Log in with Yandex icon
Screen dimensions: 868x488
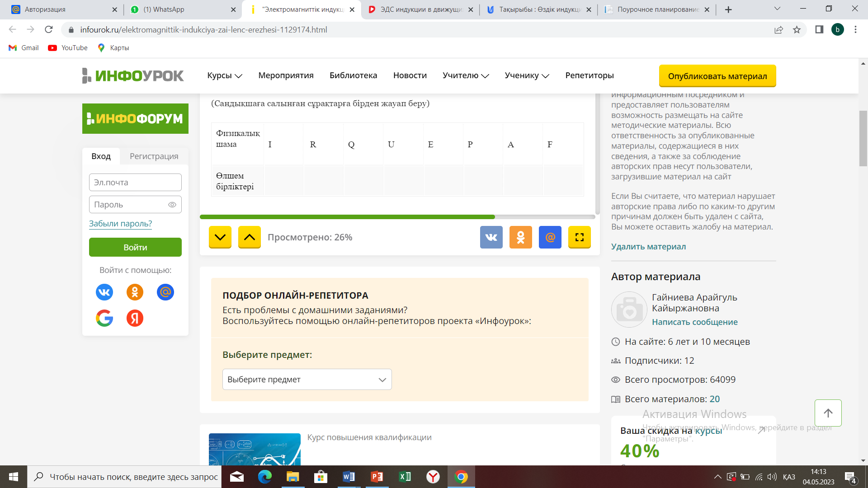(135, 318)
